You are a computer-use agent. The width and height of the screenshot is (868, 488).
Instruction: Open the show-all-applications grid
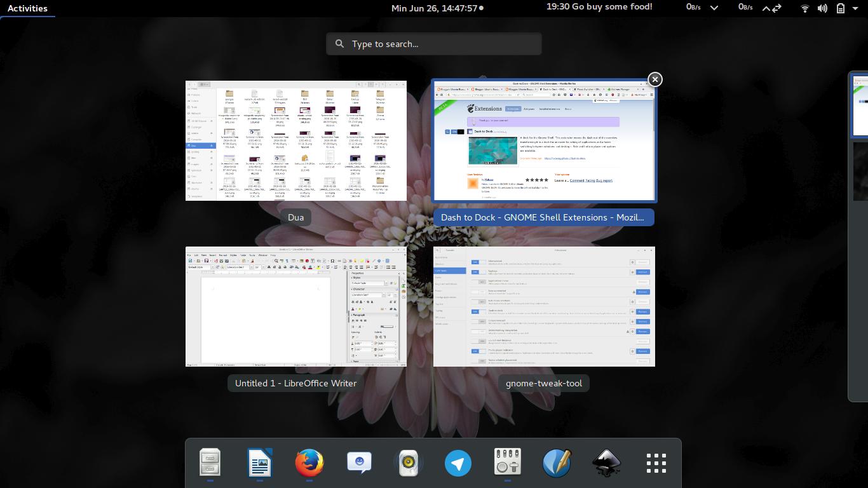(655, 463)
